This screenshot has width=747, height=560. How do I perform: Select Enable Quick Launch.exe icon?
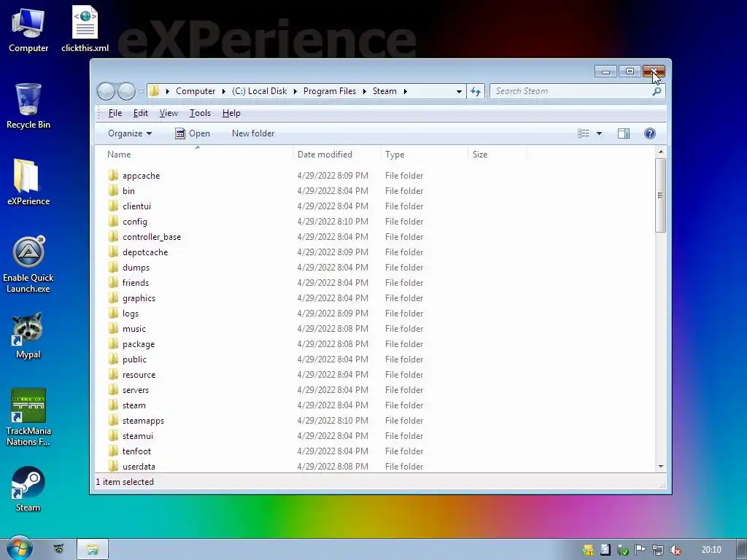(28, 264)
